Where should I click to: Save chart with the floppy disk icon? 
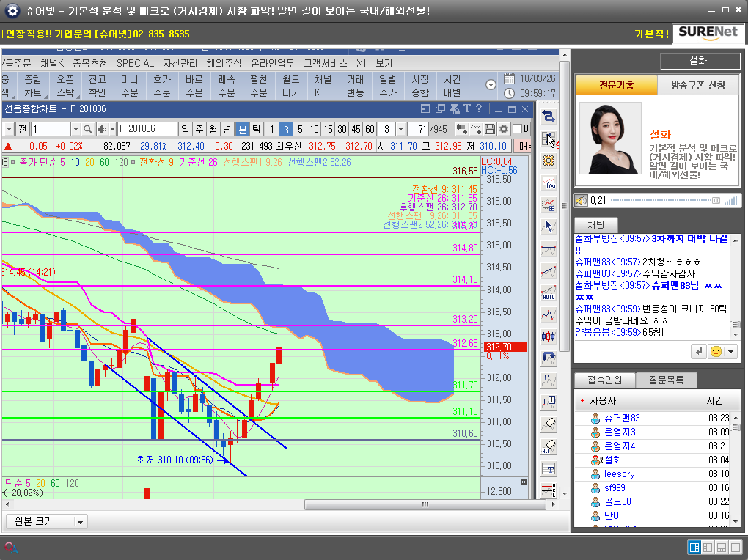489,129
